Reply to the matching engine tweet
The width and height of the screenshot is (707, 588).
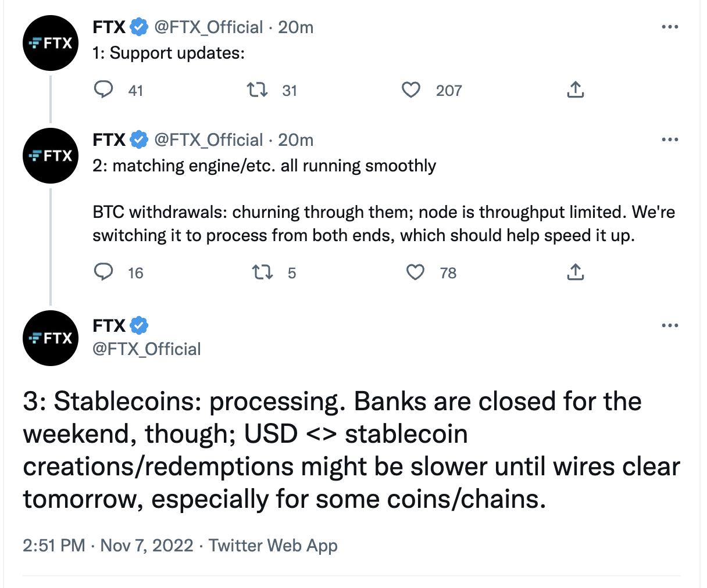pyautogui.click(x=105, y=273)
